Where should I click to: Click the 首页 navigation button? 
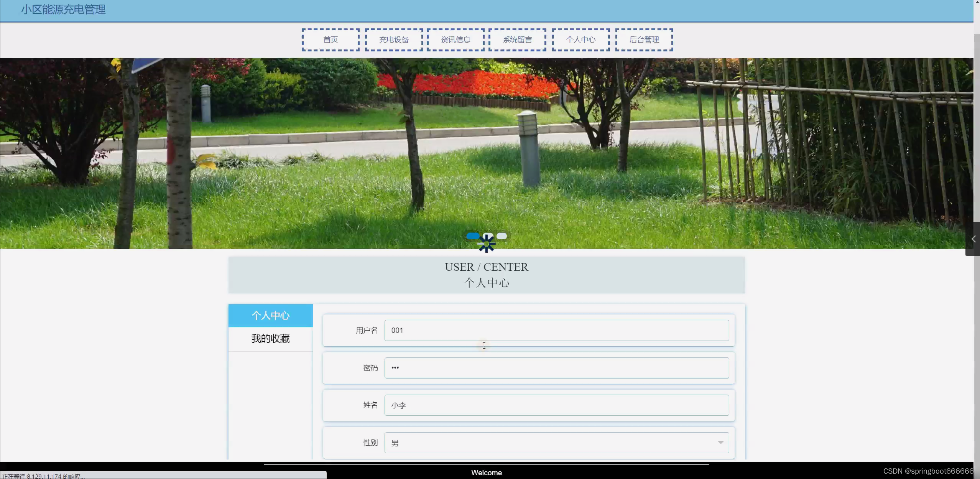coord(331,40)
